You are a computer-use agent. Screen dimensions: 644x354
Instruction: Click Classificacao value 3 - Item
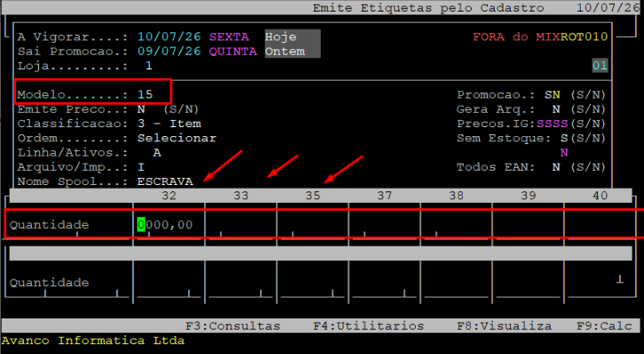pos(169,124)
